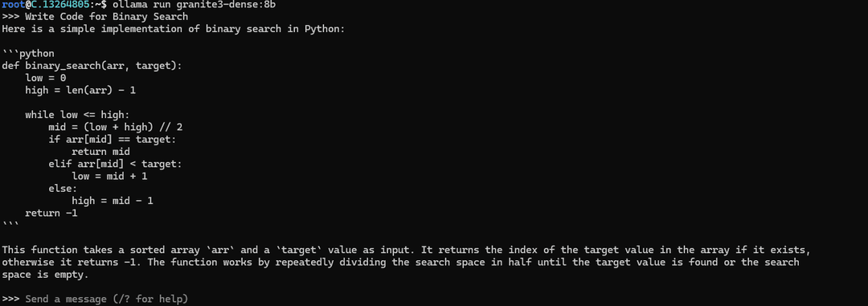Click the opening ```python code fence

(28, 54)
